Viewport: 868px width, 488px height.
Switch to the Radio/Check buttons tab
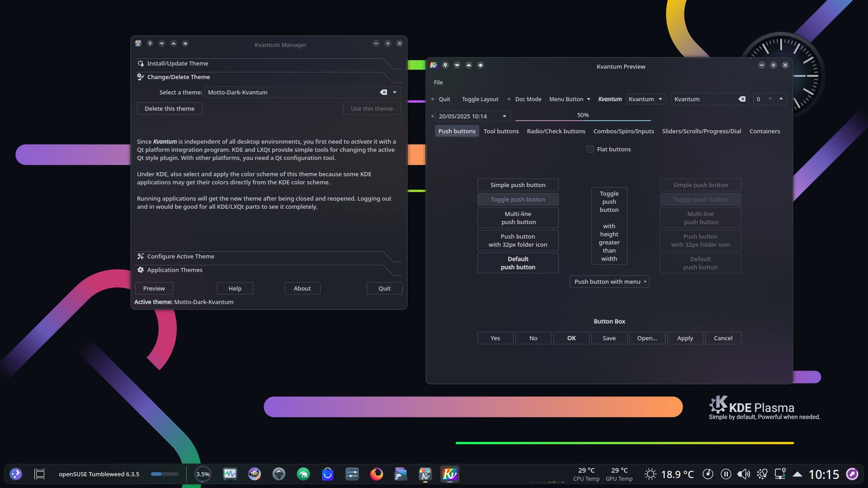point(556,131)
